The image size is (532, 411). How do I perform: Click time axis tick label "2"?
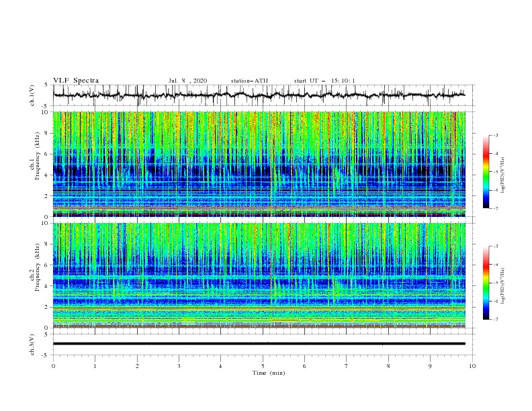click(x=137, y=366)
